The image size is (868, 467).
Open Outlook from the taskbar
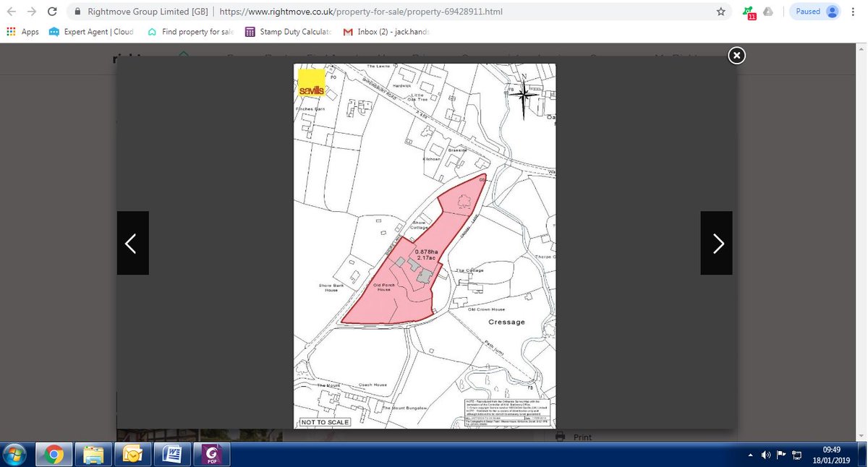133,455
